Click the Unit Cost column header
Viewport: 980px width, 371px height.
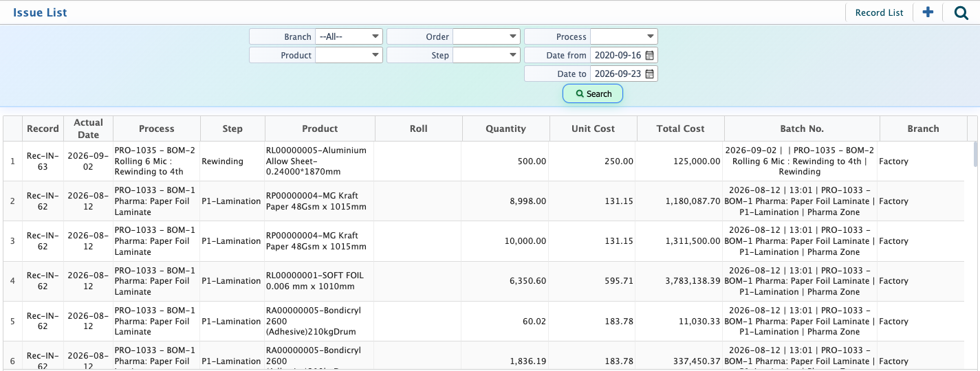(593, 128)
